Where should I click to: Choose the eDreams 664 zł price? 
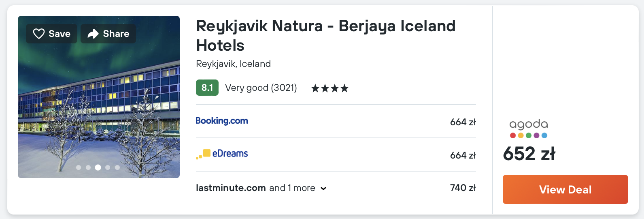pyautogui.click(x=463, y=155)
